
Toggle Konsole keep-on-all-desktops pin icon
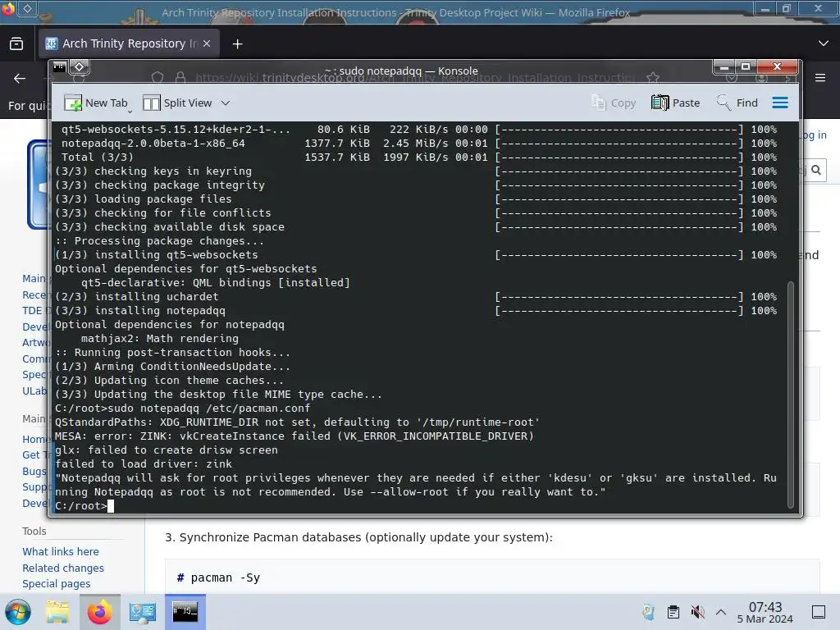(80, 66)
